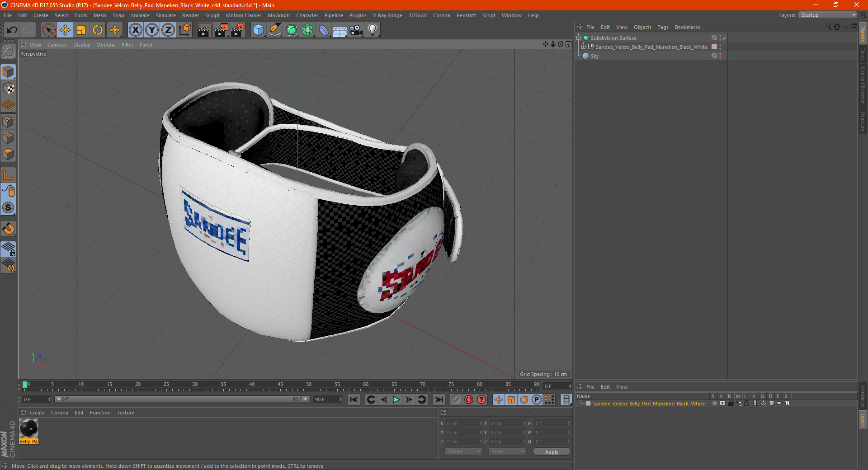
Task: Toggle Z axis lock
Action: [168, 30]
